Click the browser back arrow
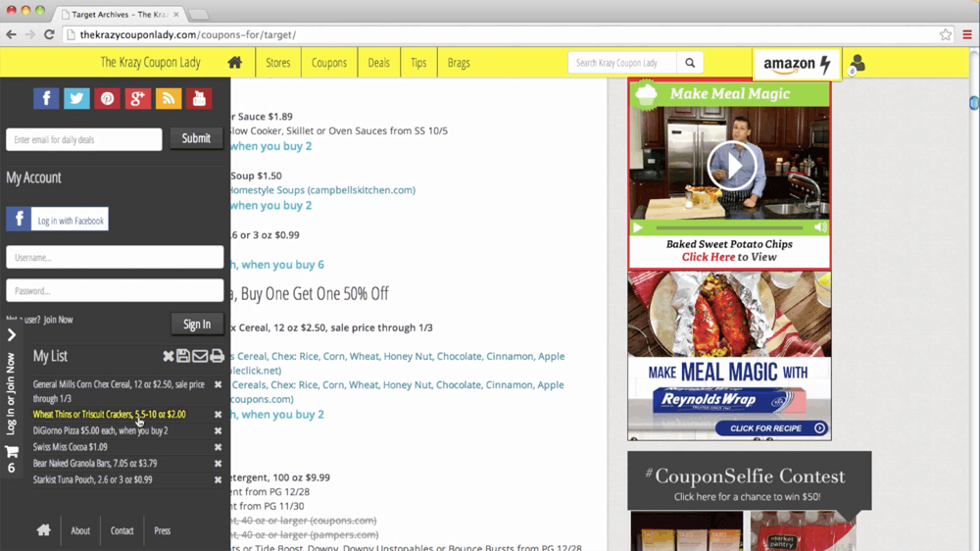The image size is (980, 551). click(11, 34)
